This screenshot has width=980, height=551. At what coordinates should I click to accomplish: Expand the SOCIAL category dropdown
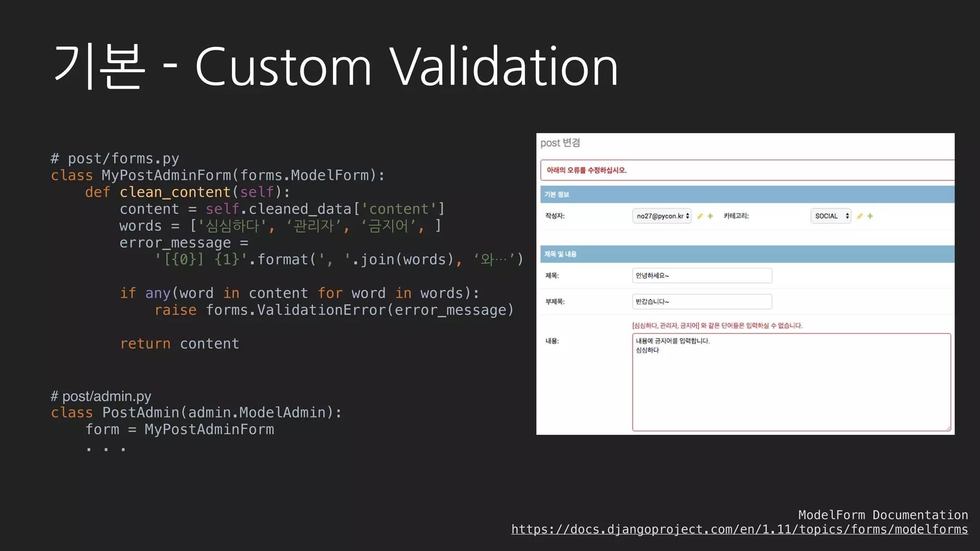(831, 216)
